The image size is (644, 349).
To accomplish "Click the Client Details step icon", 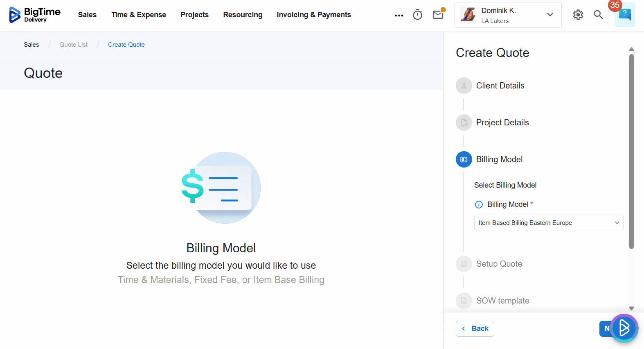I will [464, 86].
